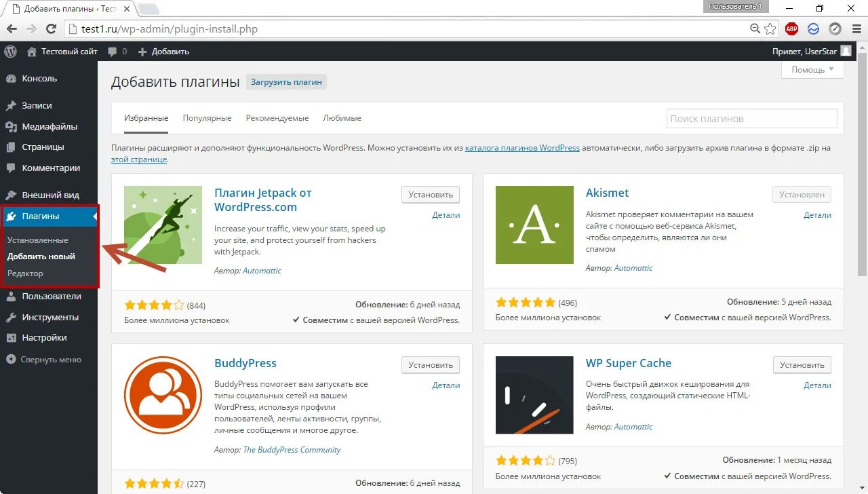Screen dimensions: 868x494
Task: Click the browser forward arrow
Action: pos(31,29)
